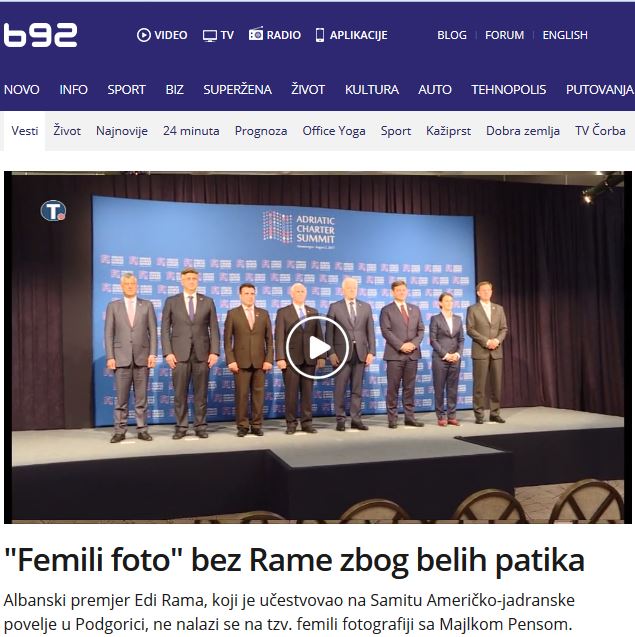635x637 pixels.
Task: Click the B92 logo
Action: (40, 35)
